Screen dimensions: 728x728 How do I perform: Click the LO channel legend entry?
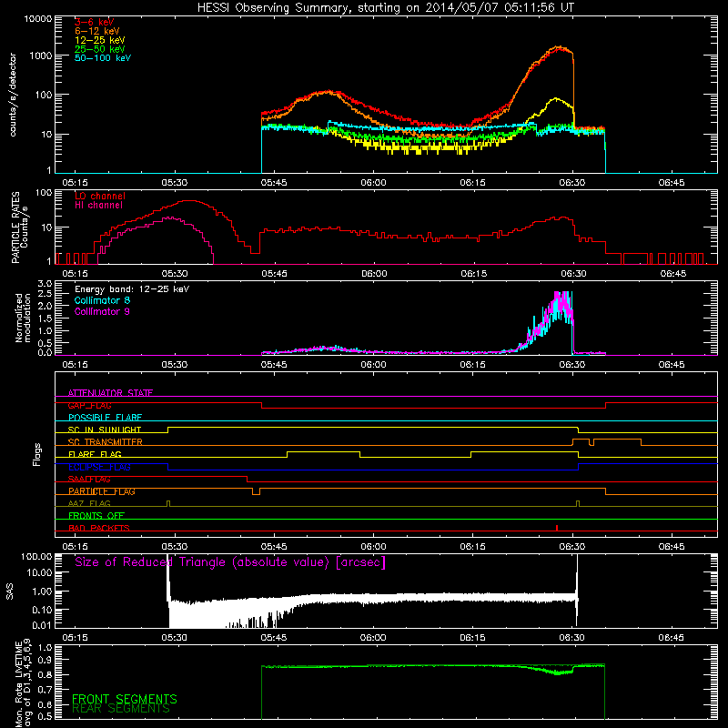click(x=100, y=196)
